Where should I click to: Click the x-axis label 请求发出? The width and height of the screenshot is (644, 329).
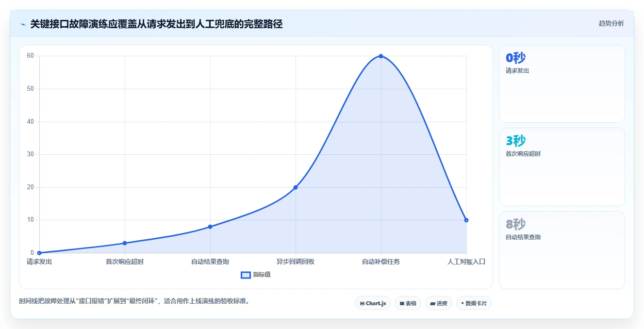point(39,262)
